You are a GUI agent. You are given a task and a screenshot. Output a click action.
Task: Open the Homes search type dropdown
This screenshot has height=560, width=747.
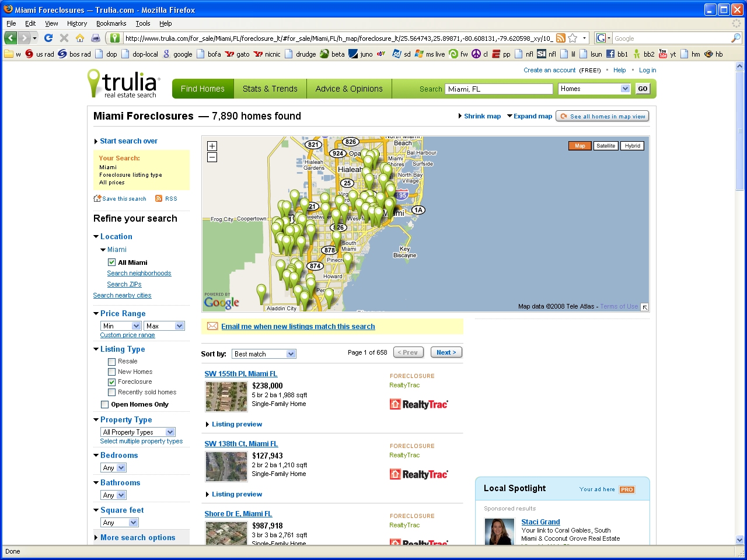point(594,89)
